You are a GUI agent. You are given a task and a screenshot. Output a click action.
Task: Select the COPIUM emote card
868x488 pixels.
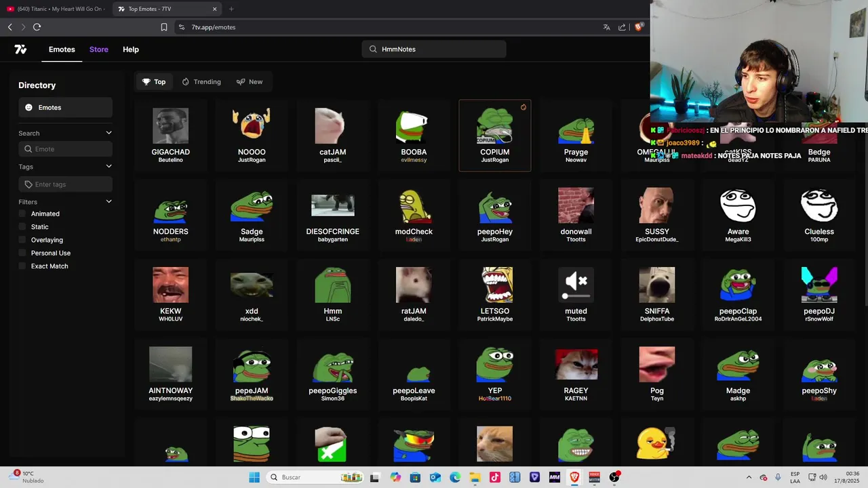(x=495, y=136)
